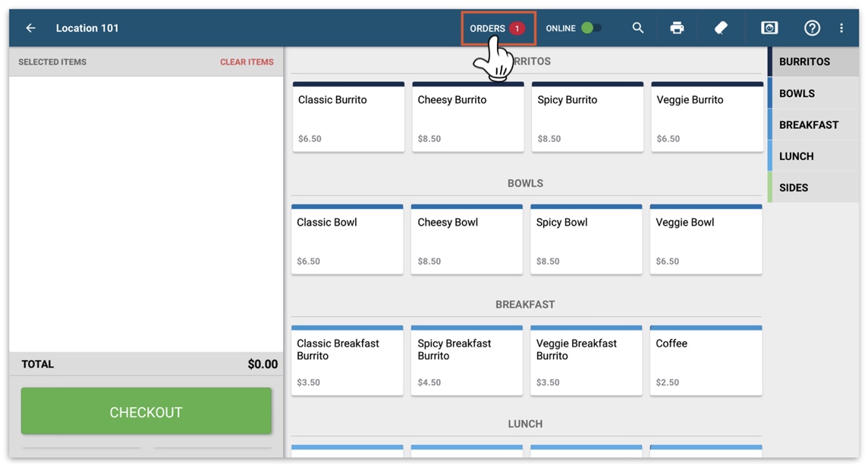Click the TOTAL label
This screenshot has width=868, height=470.
click(38, 364)
